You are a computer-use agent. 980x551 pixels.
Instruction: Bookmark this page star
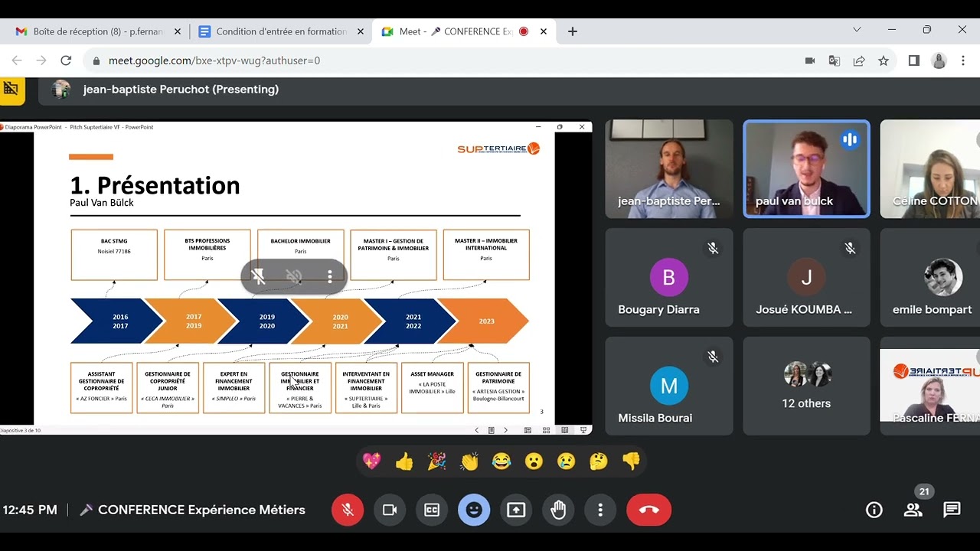(884, 60)
